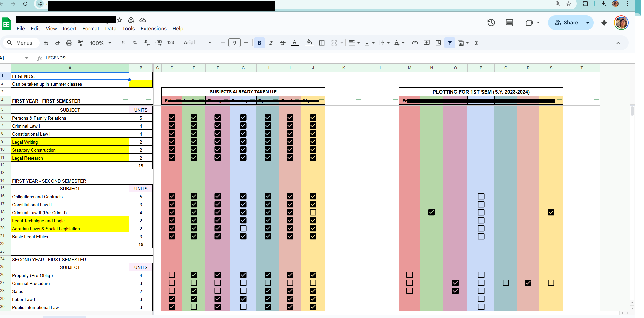Image resolution: width=644 pixels, height=318 pixels.
Task: Open the text rotation dropdown
Action: (399, 43)
